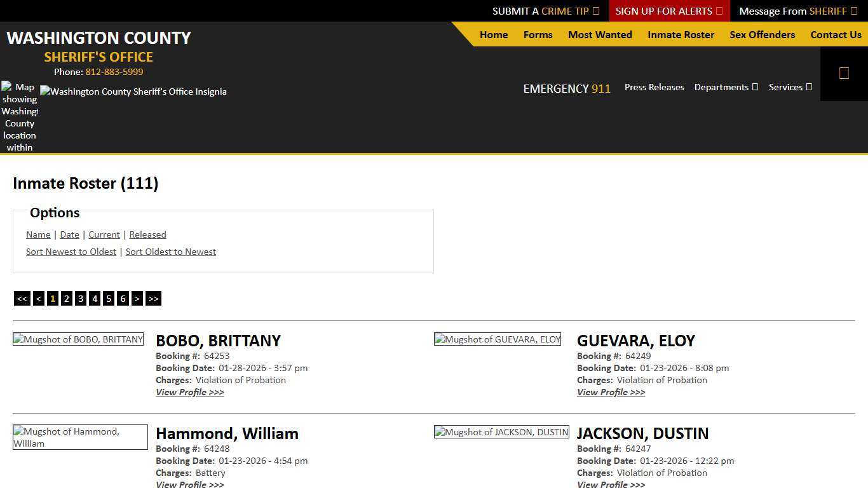Jump to first page with the << icon
Image resolution: width=868 pixels, height=488 pixels.
22,298
